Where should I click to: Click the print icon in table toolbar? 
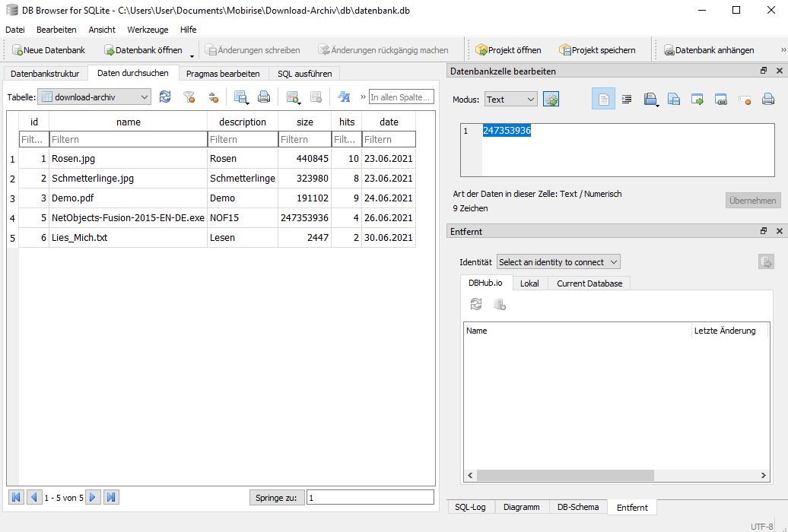pyautogui.click(x=264, y=97)
